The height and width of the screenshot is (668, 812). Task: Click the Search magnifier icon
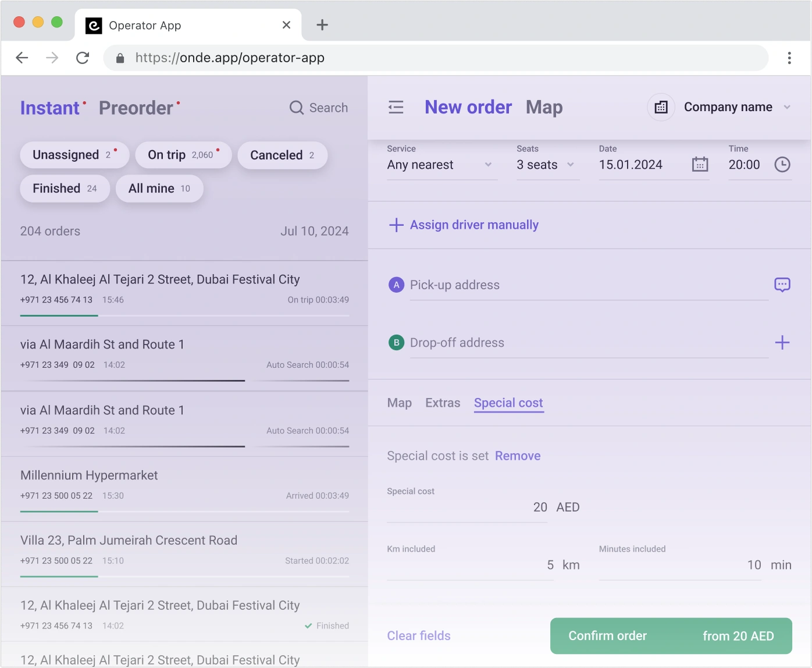coord(297,108)
